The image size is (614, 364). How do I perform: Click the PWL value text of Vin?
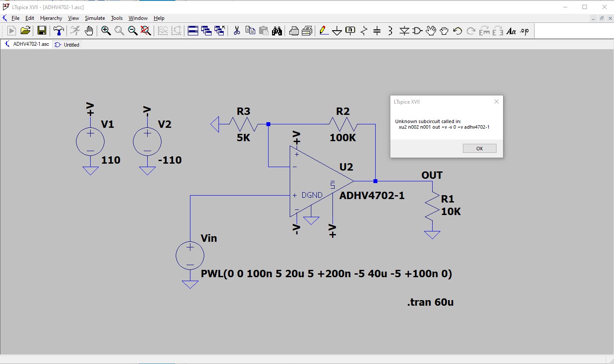326,274
